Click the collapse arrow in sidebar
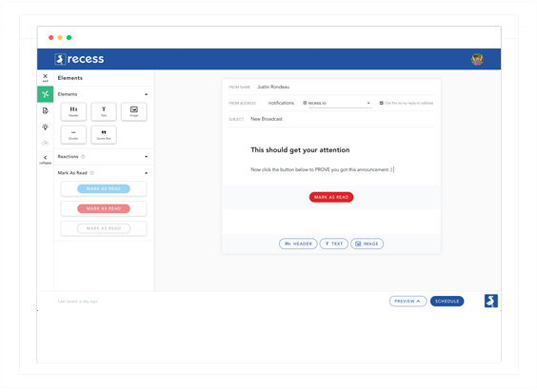The height and width of the screenshot is (392, 537). click(x=45, y=159)
